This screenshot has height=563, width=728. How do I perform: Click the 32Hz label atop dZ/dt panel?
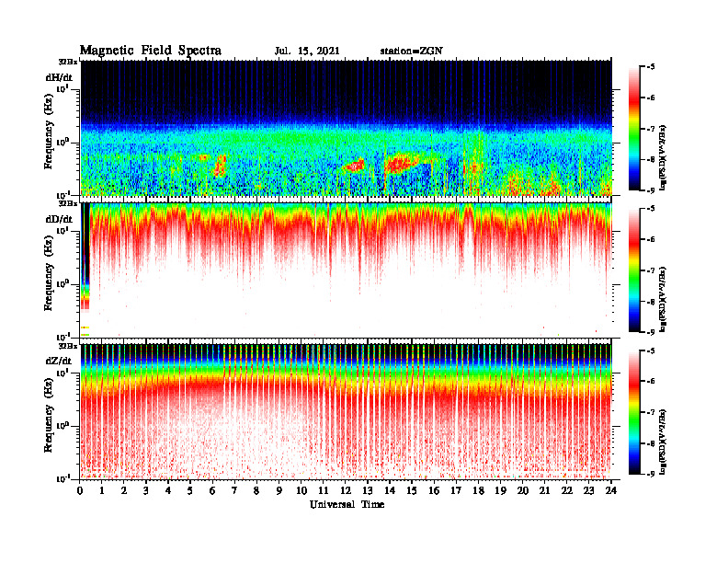pos(68,346)
